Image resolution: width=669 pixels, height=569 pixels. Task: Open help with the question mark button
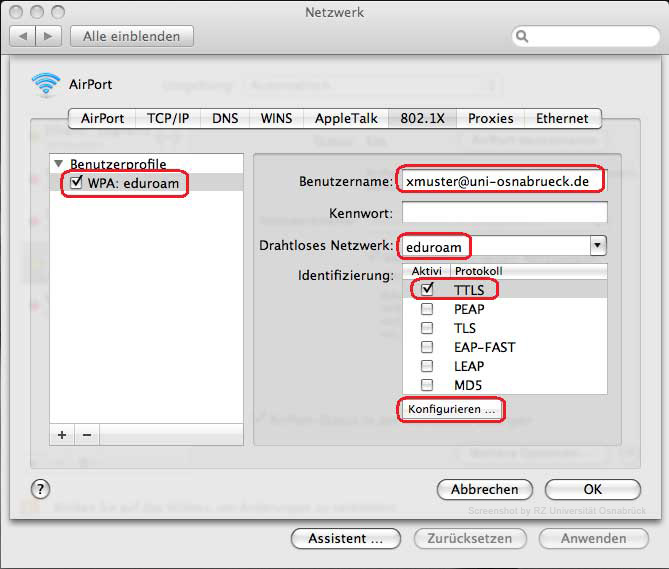coord(41,489)
